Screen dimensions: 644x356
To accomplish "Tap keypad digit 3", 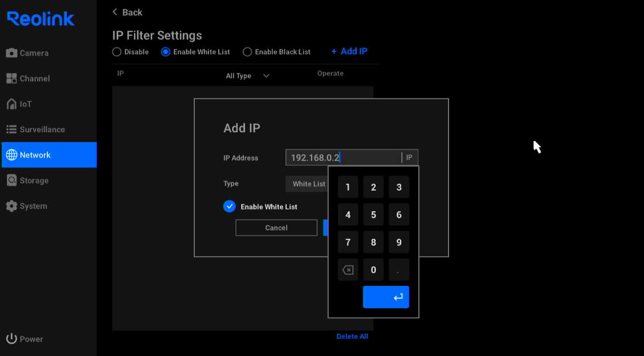I will click(x=399, y=187).
